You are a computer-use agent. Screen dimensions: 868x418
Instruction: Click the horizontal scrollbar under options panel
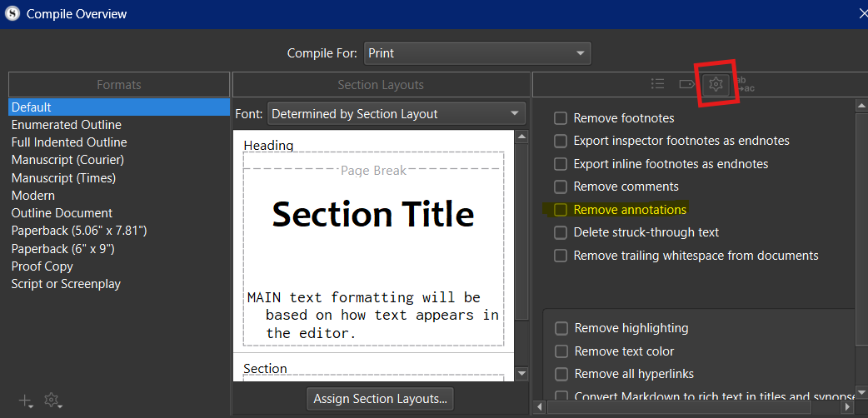(x=691, y=407)
